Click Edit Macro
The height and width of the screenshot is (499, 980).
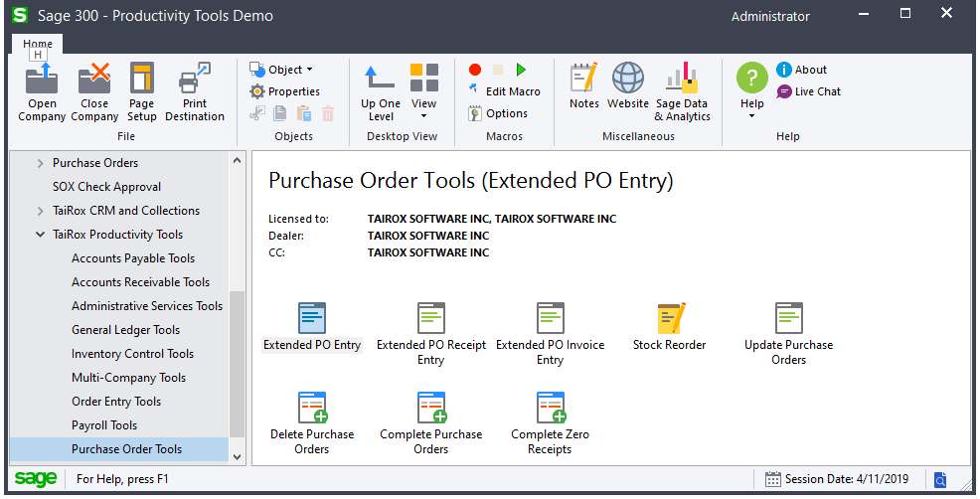pos(504,91)
